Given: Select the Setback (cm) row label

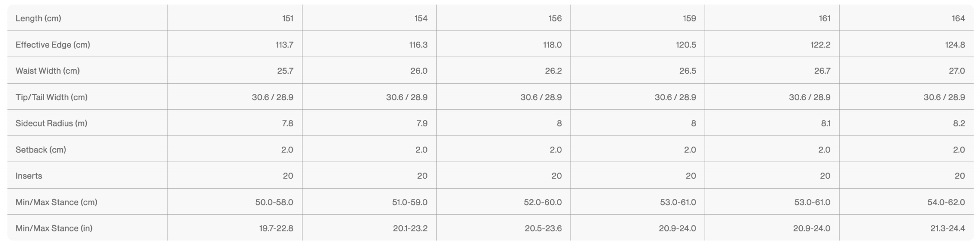Looking at the screenshot, I should tap(41, 150).
